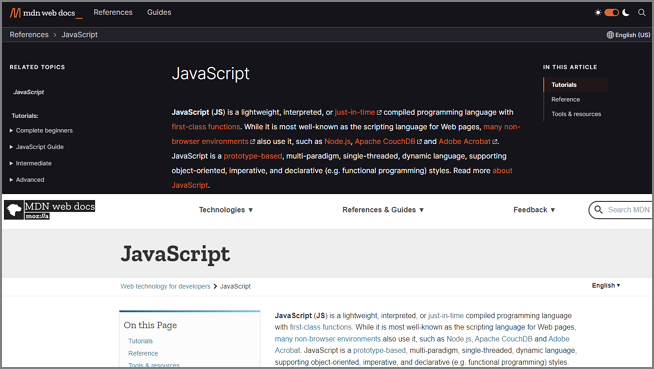Screen dimensions: 654x369
Task: Open blue many non-browser environments link
Action: coord(327,339)
